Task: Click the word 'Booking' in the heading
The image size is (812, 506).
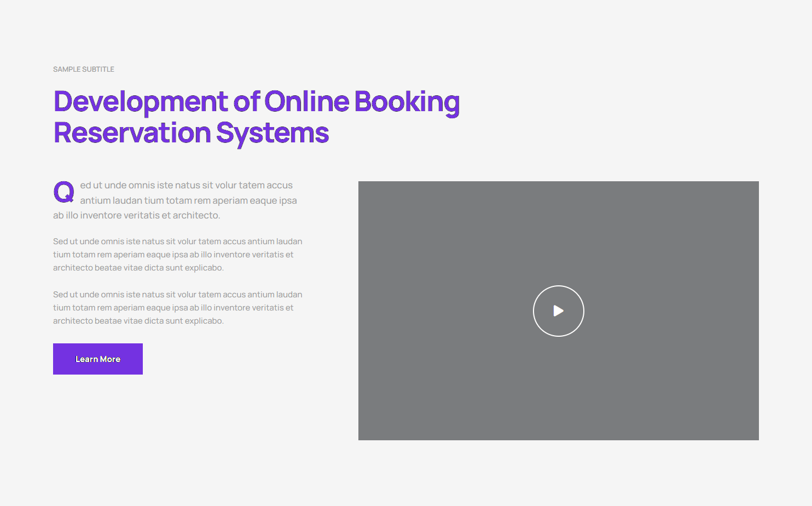Action: tap(407, 102)
